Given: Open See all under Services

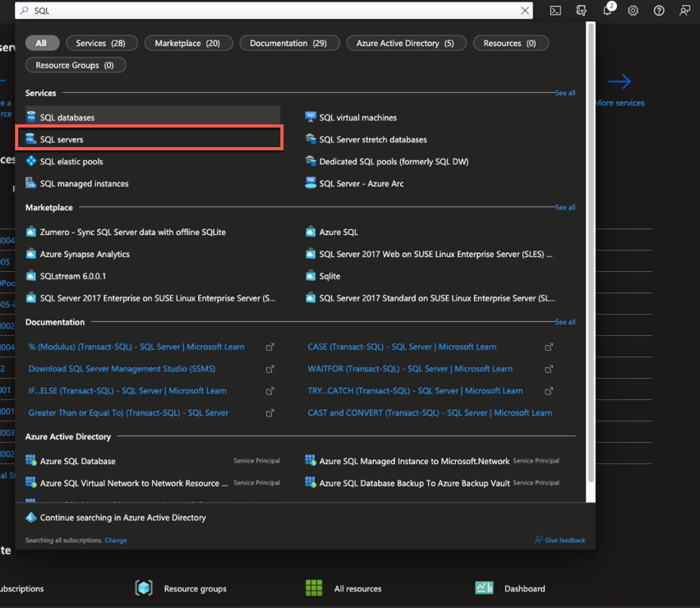Looking at the screenshot, I should tap(564, 92).
